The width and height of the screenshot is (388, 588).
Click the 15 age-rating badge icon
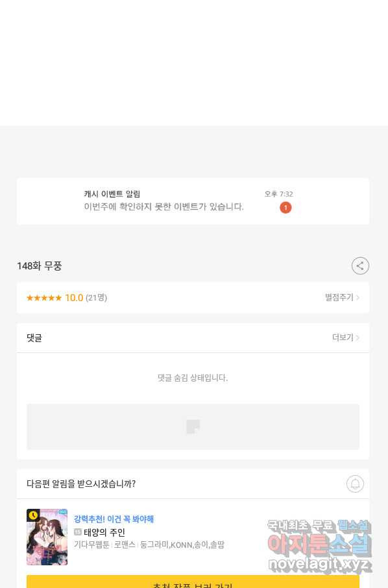pyautogui.click(x=78, y=532)
